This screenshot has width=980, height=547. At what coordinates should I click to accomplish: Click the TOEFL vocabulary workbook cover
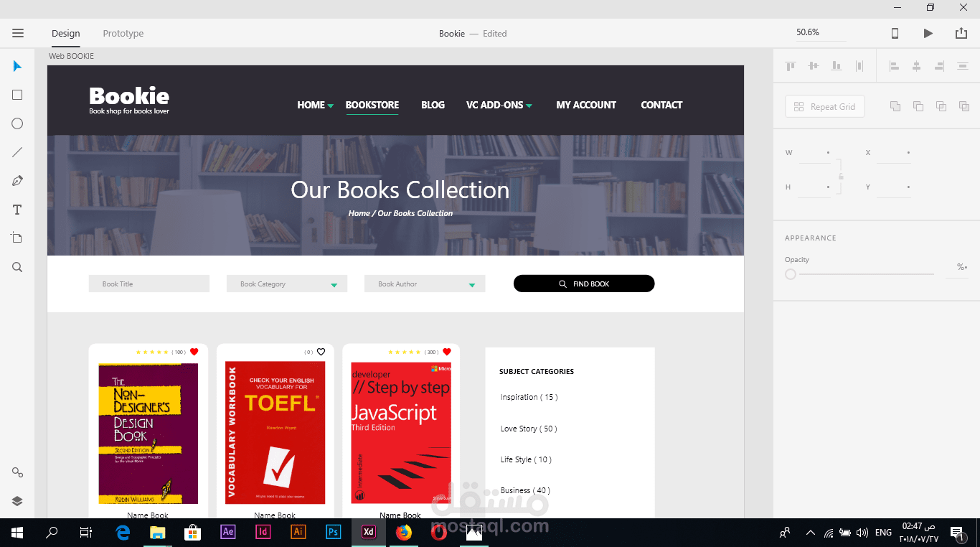(275, 433)
